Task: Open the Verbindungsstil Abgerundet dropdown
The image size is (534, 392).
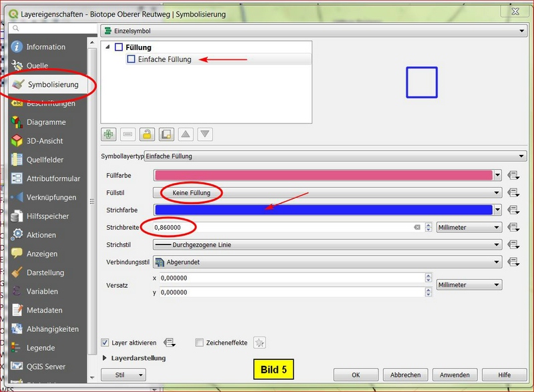Action: click(327, 262)
